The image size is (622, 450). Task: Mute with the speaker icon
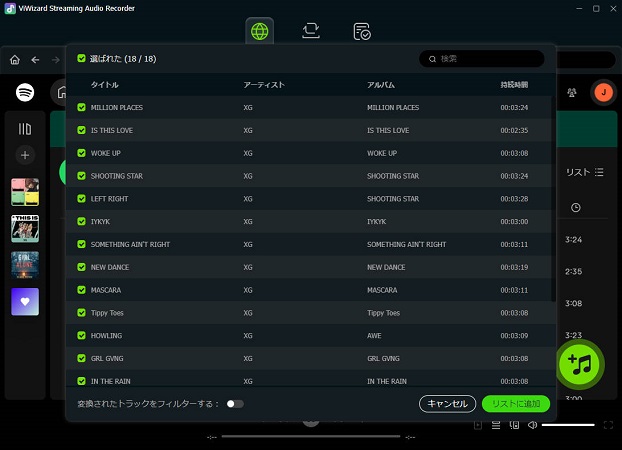532,425
